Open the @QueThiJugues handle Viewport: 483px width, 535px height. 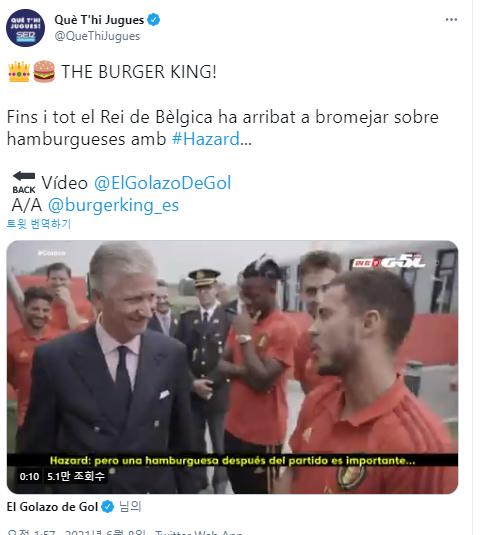pos(97,36)
